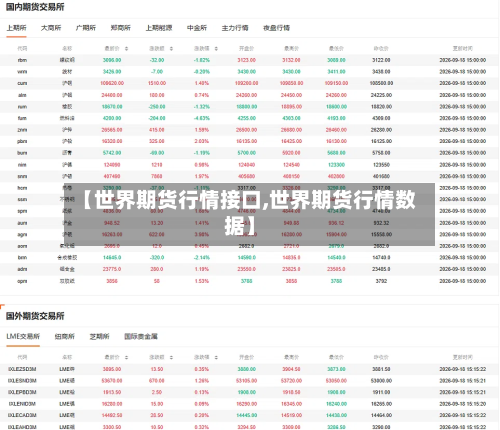Click the rbm code cell
The height and width of the screenshot is (430, 500).
point(22,60)
